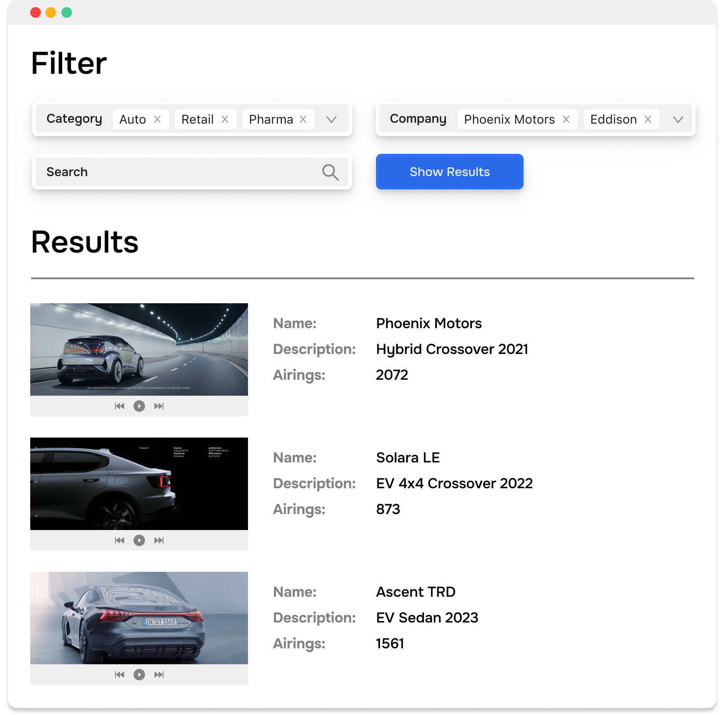Viewport: 728px width, 715px height.
Task: Skip to next track on the Phoenix Motors player
Action: [159, 406]
